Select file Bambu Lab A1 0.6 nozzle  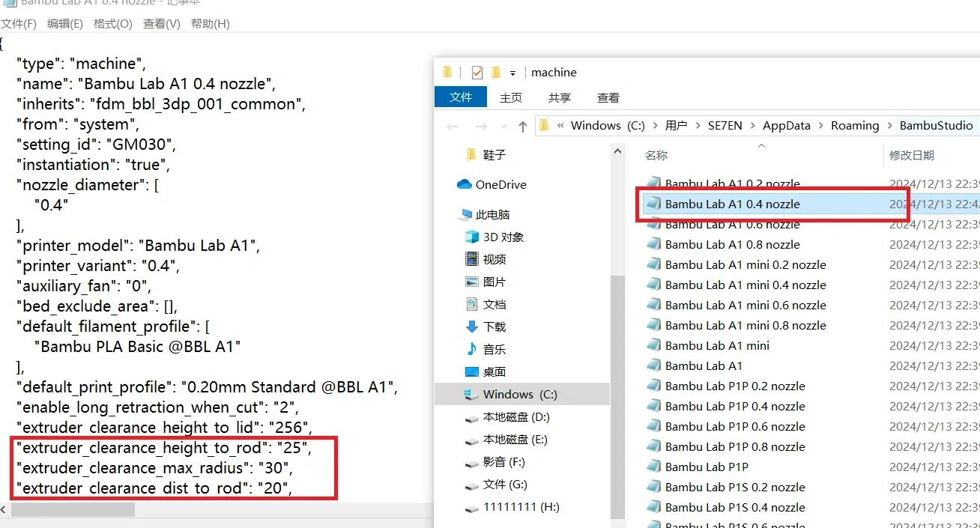click(x=723, y=224)
